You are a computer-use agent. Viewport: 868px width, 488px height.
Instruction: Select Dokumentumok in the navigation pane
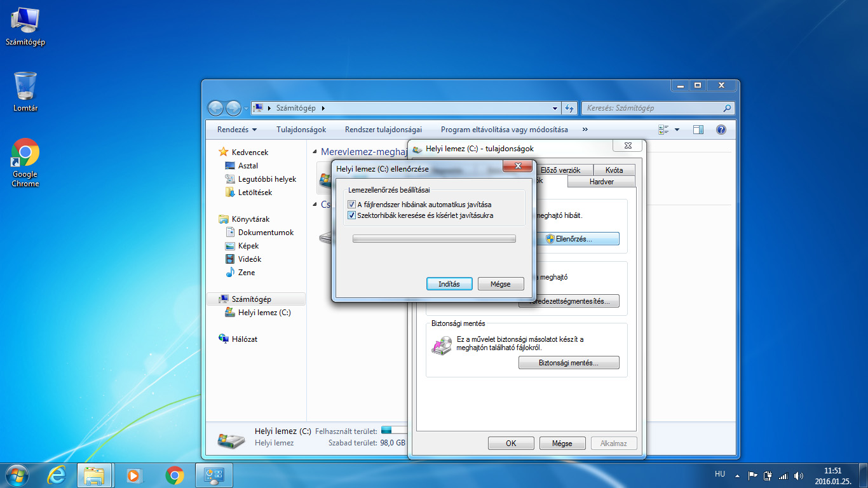266,233
